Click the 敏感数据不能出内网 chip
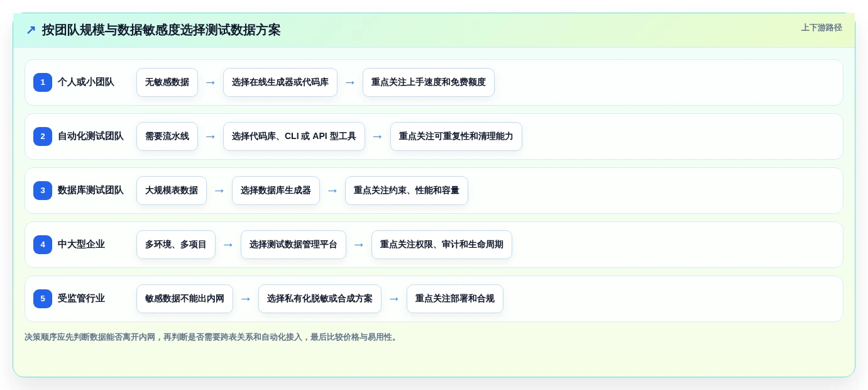Image resolution: width=868 pixels, height=390 pixels. point(185,299)
